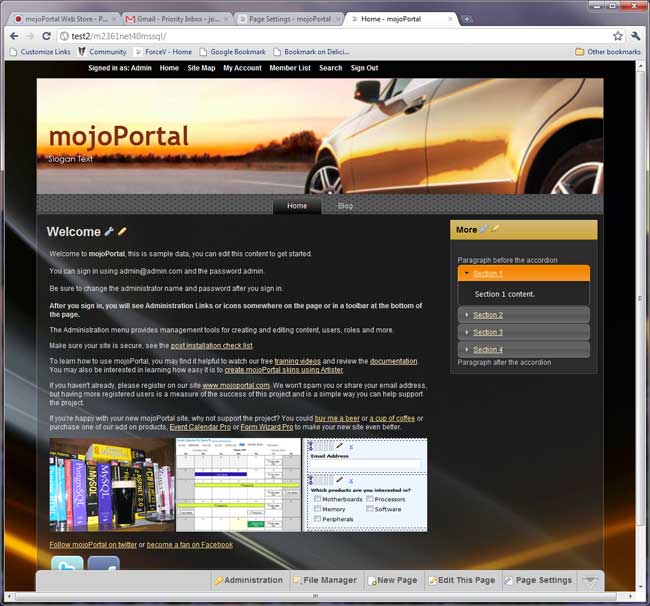The width and height of the screenshot is (650, 606).
Task: Open Administration in the bottom toolbar
Action: (249, 580)
